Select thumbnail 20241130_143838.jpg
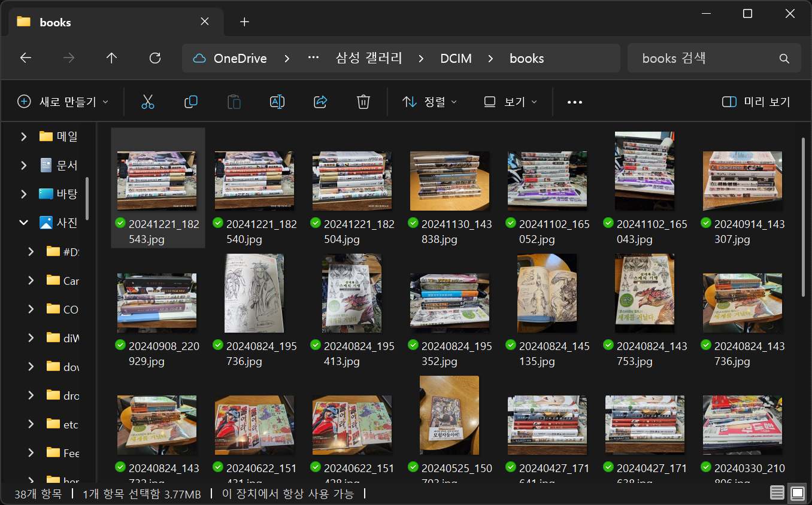The width and height of the screenshot is (812, 505). point(450,181)
